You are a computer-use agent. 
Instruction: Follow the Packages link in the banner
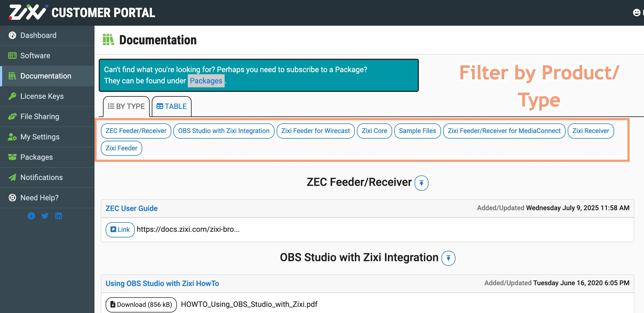[206, 81]
